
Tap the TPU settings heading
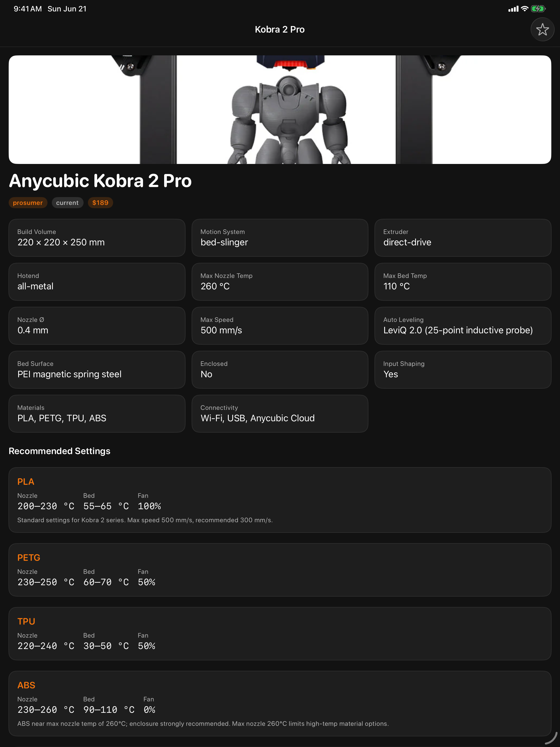[x=26, y=621]
